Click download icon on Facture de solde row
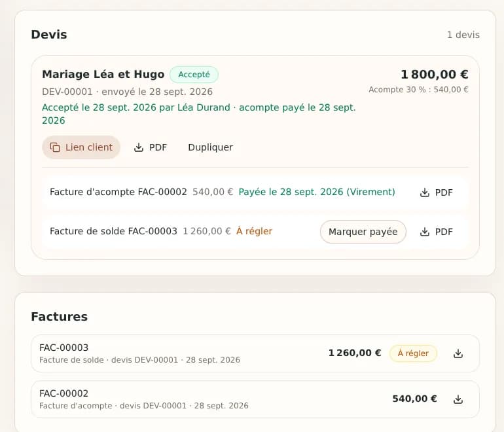Image resolution: width=504 pixels, height=432 pixels. [x=425, y=232]
